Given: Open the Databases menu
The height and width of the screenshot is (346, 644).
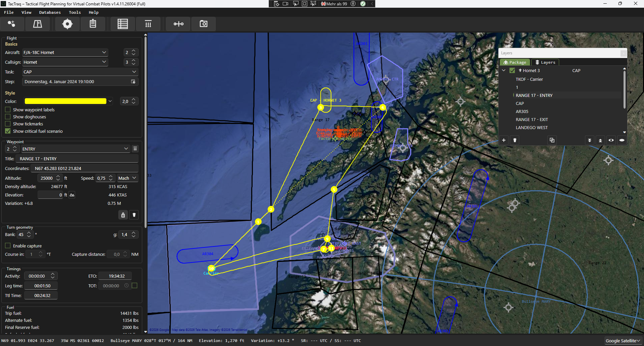Looking at the screenshot, I should pyautogui.click(x=50, y=12).
